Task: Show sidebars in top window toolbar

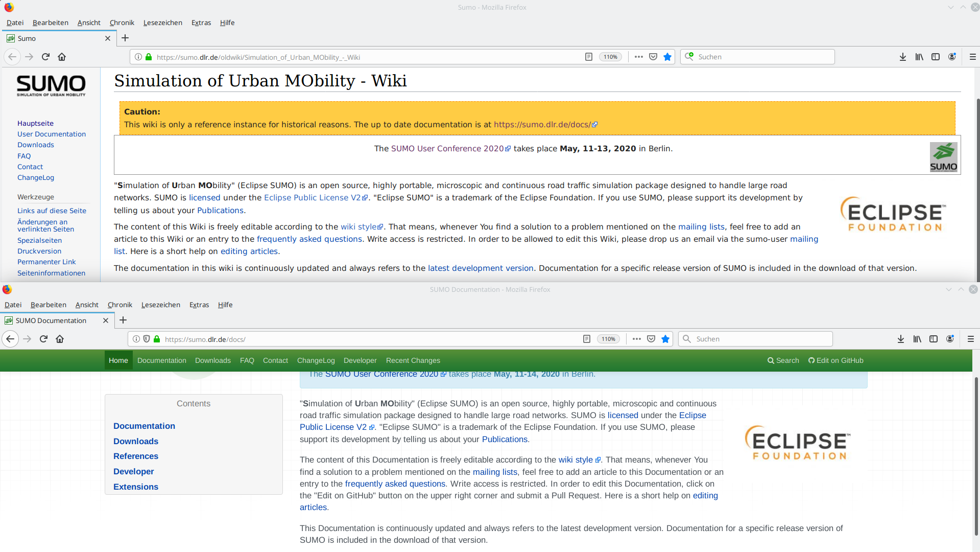Action: (x=936, y=57)
